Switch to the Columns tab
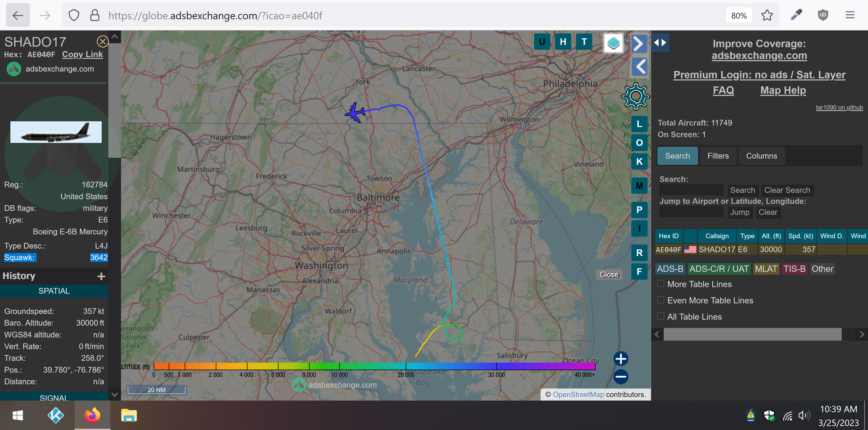Image resolution: width=868 pixels, height=430 pixels. (761, 156)
